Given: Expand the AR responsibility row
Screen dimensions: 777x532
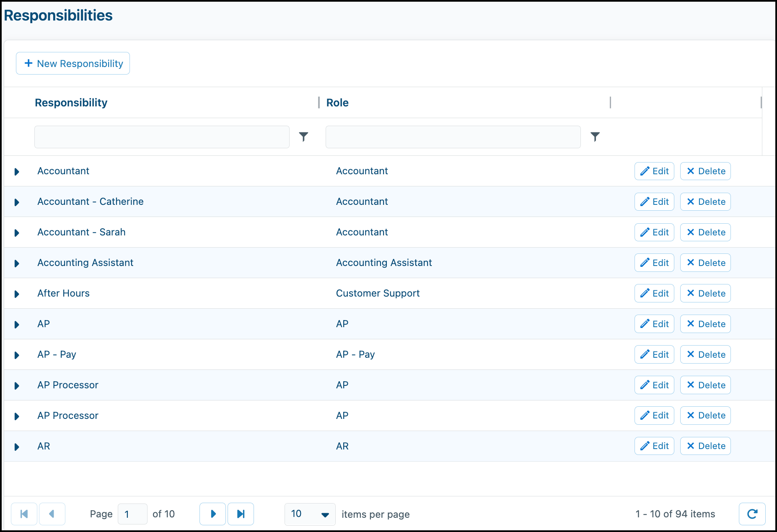Looking at the screenshot, I should coord(17,447).
